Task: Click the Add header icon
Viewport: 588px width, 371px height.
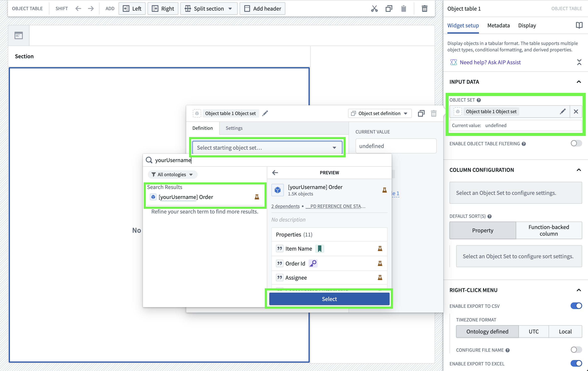Action: tap(247, 8)
